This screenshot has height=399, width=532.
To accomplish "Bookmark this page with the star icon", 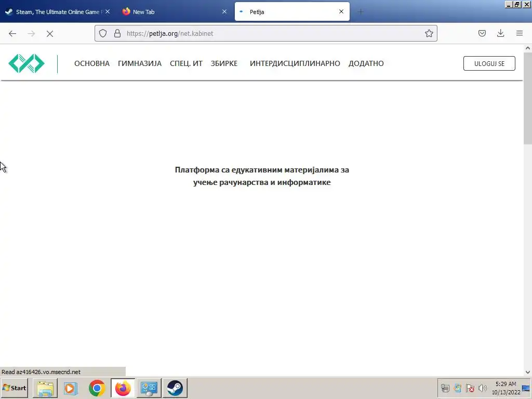I will 429,33.
